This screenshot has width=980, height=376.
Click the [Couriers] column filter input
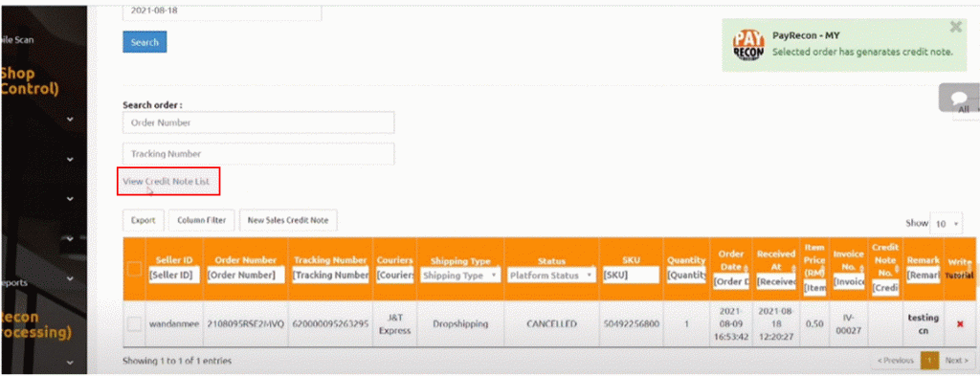(395, 275)
